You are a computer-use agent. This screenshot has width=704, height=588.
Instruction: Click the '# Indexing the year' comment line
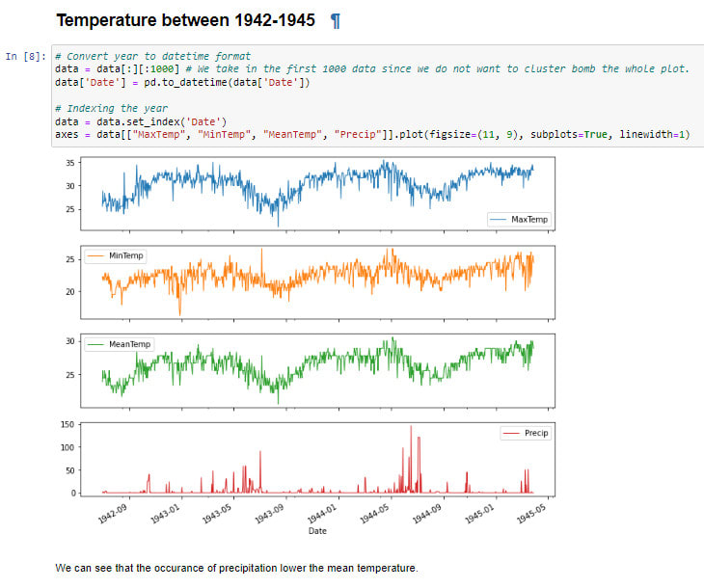tap(111, 109)
